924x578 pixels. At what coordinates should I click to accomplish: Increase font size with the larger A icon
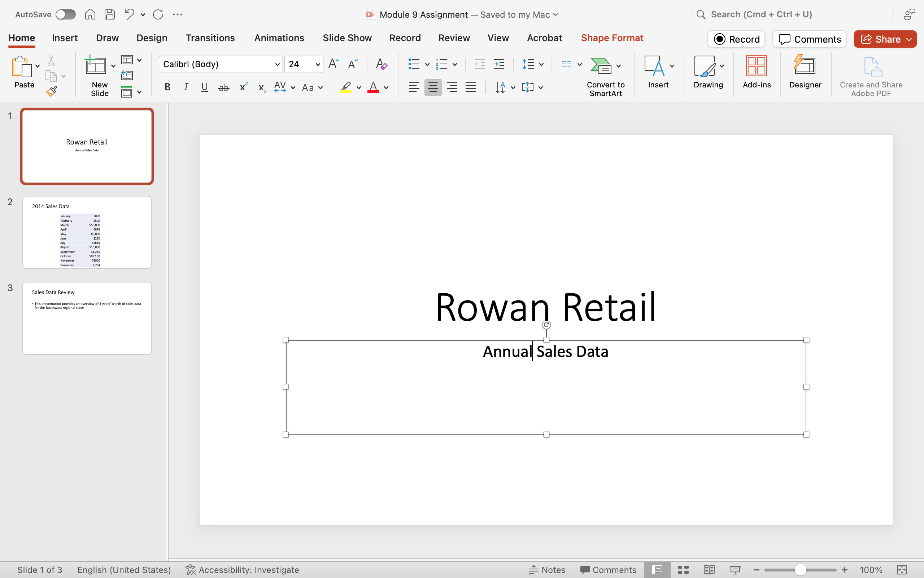click(x=334, y=64)
